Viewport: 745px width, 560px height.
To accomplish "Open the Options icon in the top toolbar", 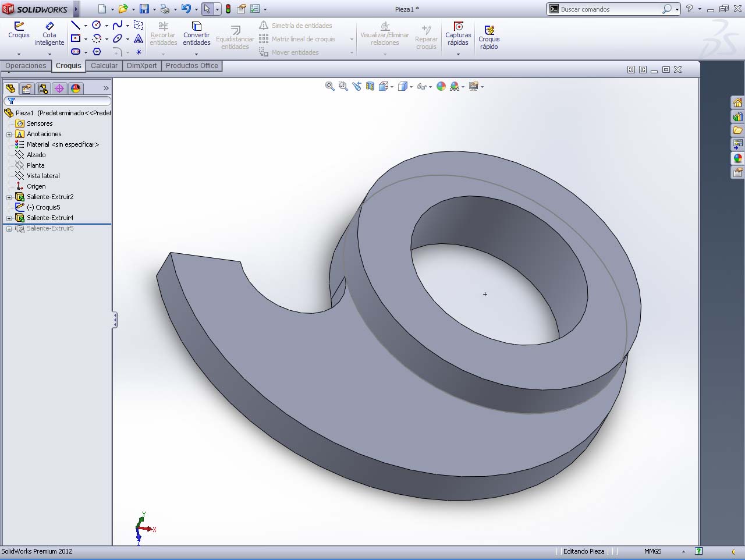I will coord(254,9).
